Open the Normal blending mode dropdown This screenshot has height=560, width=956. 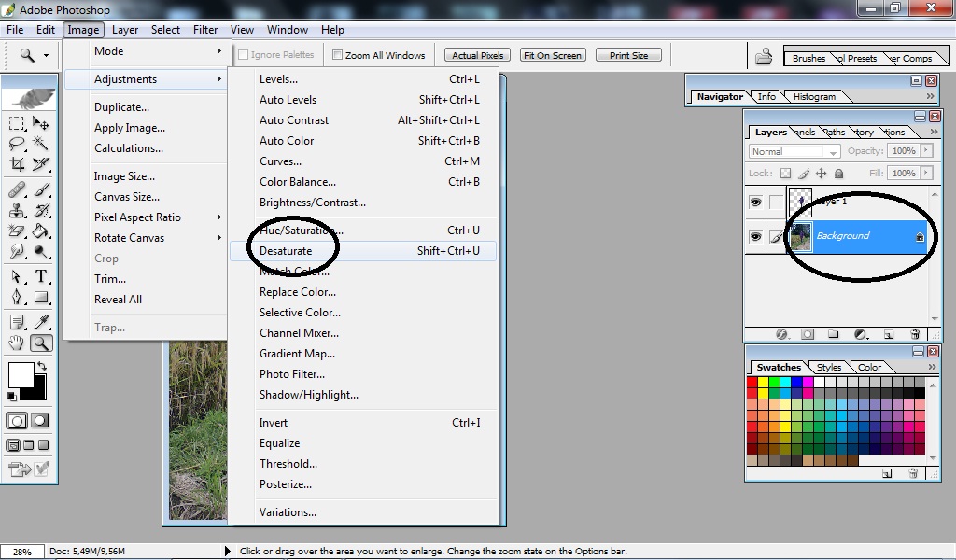tap(794, 151)
